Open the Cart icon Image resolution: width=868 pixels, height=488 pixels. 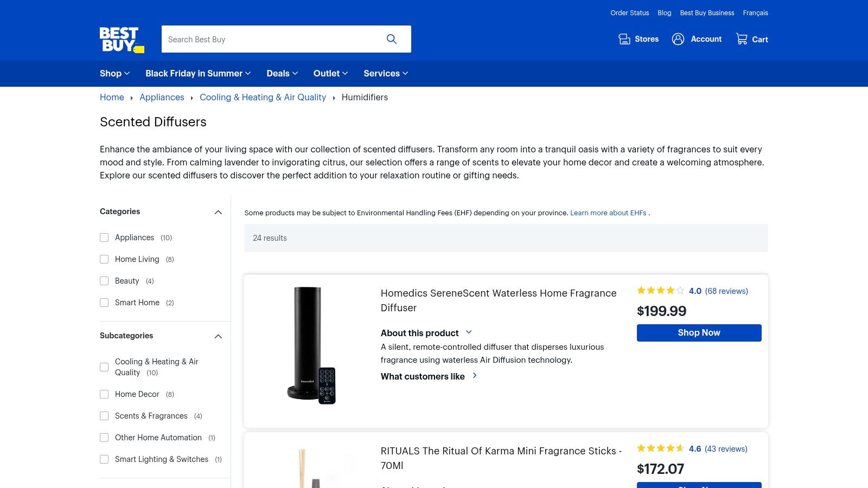point(742,39)
